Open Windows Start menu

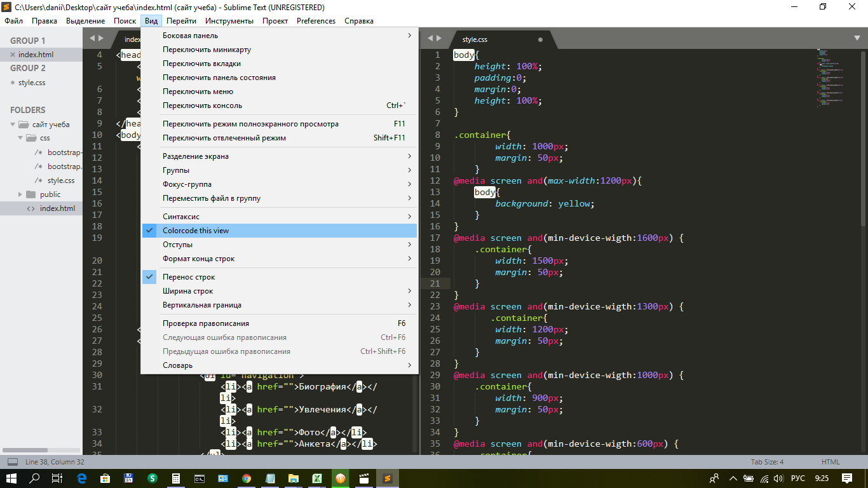11,478
